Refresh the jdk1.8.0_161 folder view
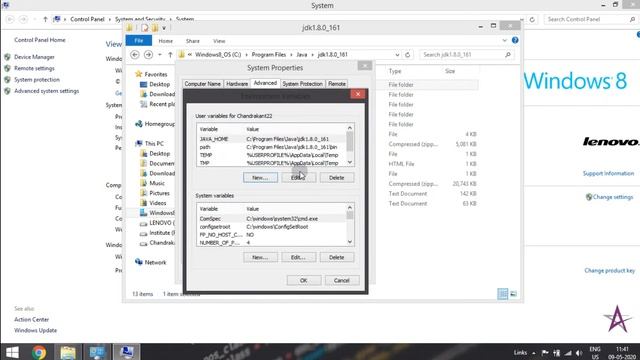Image resolution: width=640 pixels, height=360 pixels. tap(407, 55)
